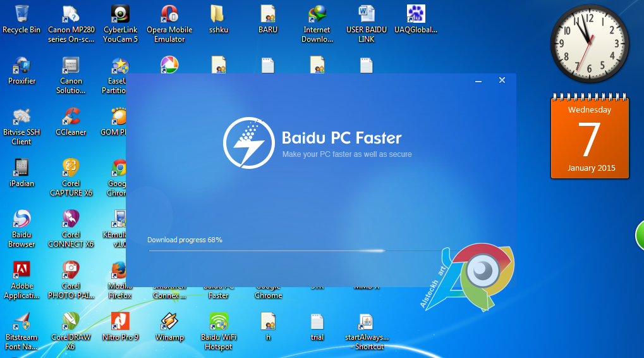644x358 pixels.
Task: Select the Picasa icon behind installer window
Action: (169, 65)
